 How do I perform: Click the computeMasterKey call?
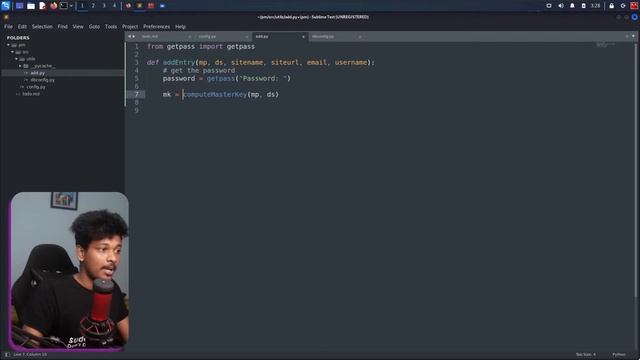(215, 94)
